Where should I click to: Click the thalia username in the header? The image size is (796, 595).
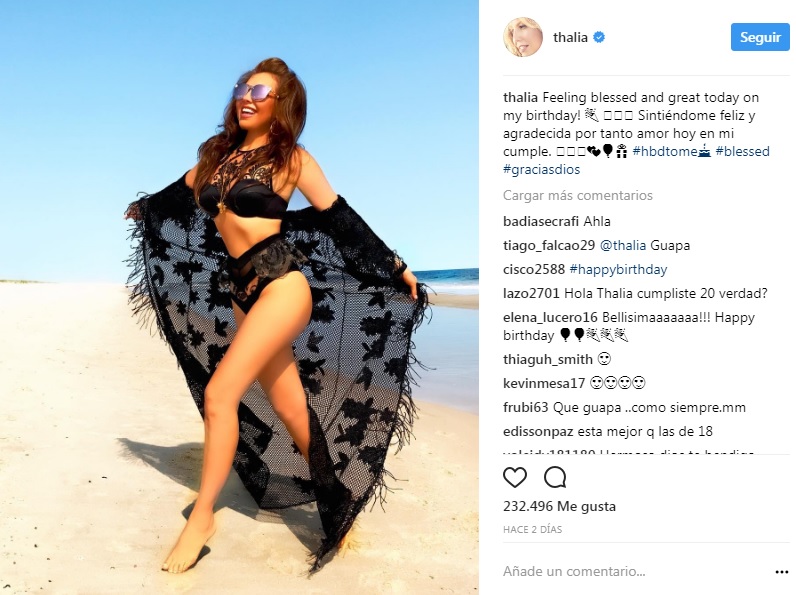[x=570, y=37]
